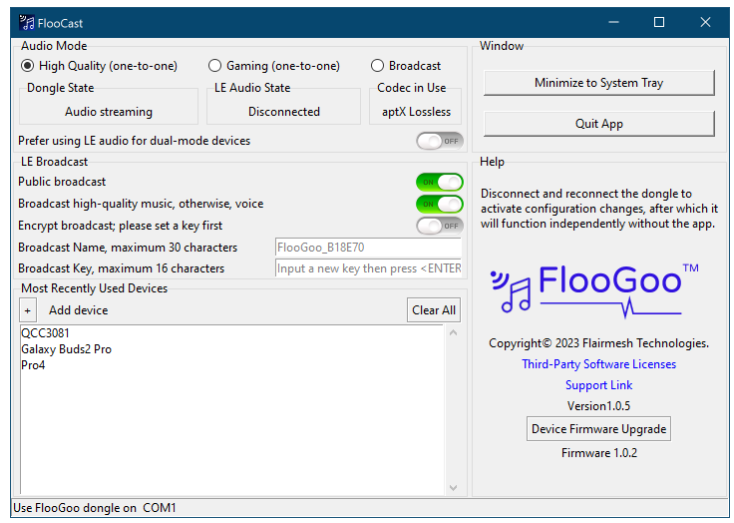The height and width of the screenshot is (523, 734).
Task: Click aptX Lossless codec text
Action: click(x=416, y=112)
